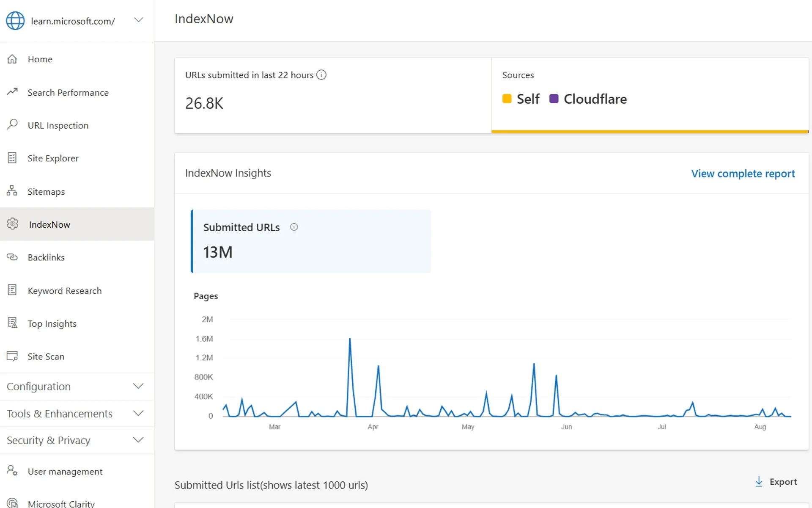Open View complete report
The image size is (812, 508).
pos(743,174)
